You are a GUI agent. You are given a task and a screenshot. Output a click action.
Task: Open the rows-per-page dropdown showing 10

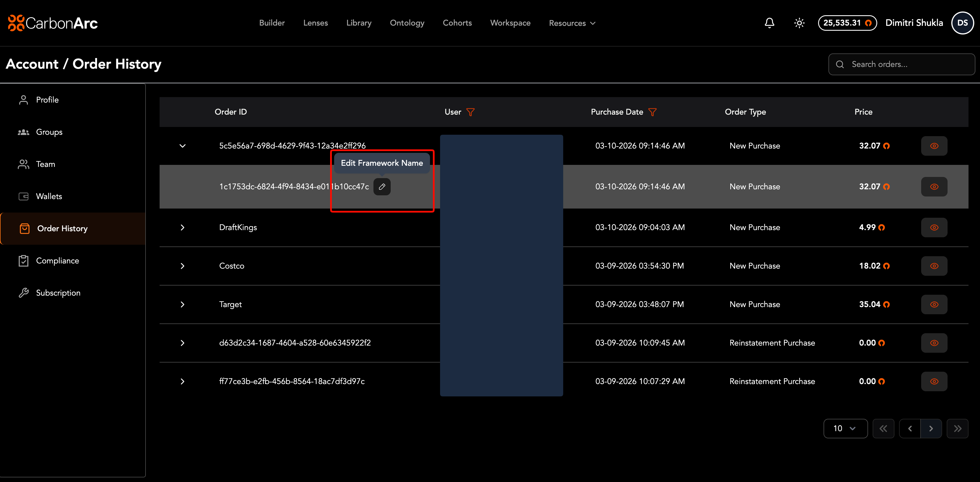(845, 428)
